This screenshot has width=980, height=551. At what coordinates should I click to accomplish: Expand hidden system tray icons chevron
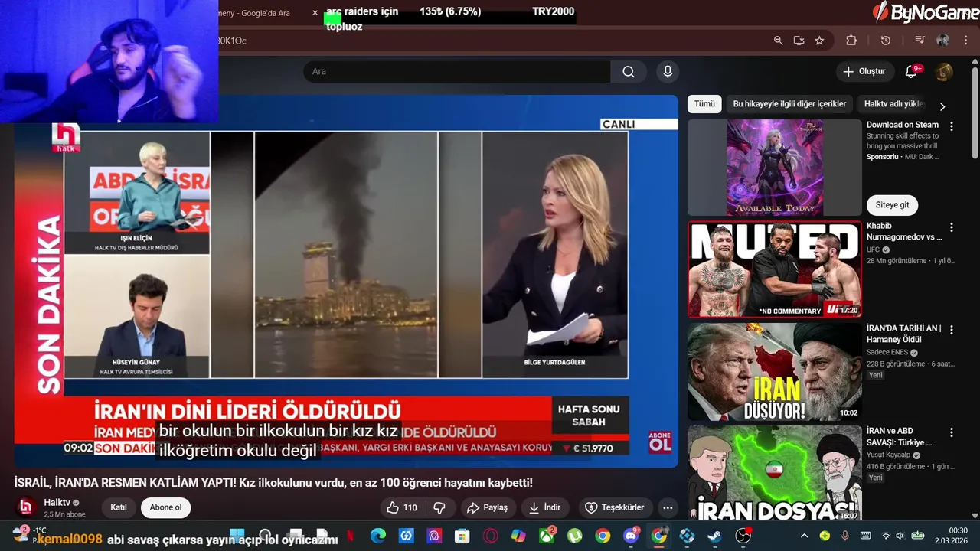[x=804, y=536]
